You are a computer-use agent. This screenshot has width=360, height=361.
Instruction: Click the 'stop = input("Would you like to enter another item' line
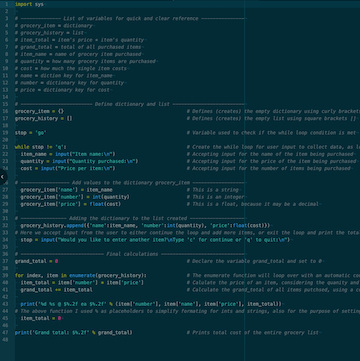(x=155, y=240)
